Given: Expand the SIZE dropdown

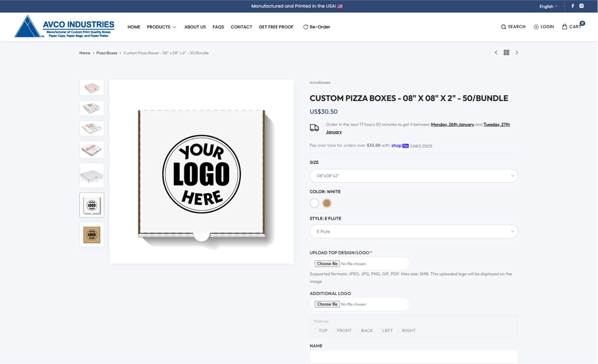Looking at the screenshot, I should tap(413, 176).
